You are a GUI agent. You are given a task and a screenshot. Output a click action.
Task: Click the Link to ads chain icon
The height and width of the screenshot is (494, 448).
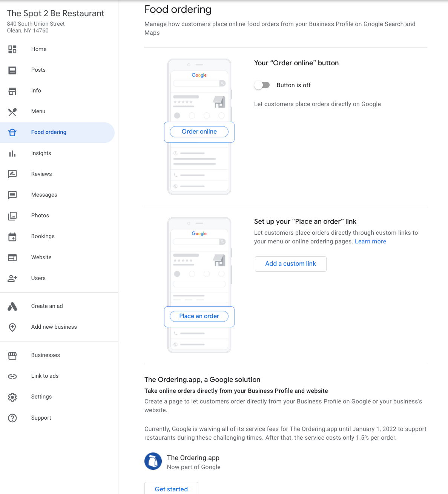click(x=12, y=376)
